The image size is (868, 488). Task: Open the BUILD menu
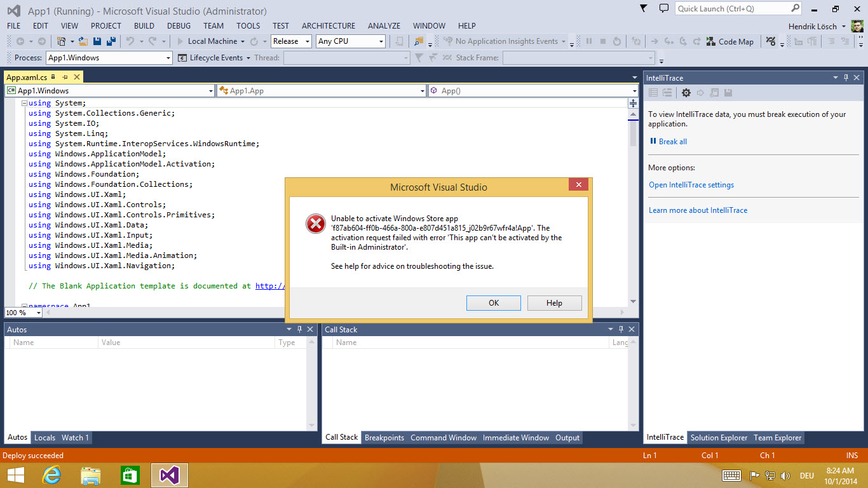144,26
